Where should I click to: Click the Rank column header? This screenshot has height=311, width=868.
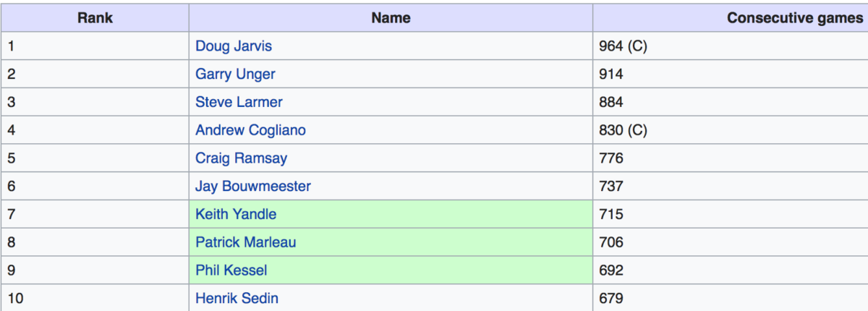point(95,18)
